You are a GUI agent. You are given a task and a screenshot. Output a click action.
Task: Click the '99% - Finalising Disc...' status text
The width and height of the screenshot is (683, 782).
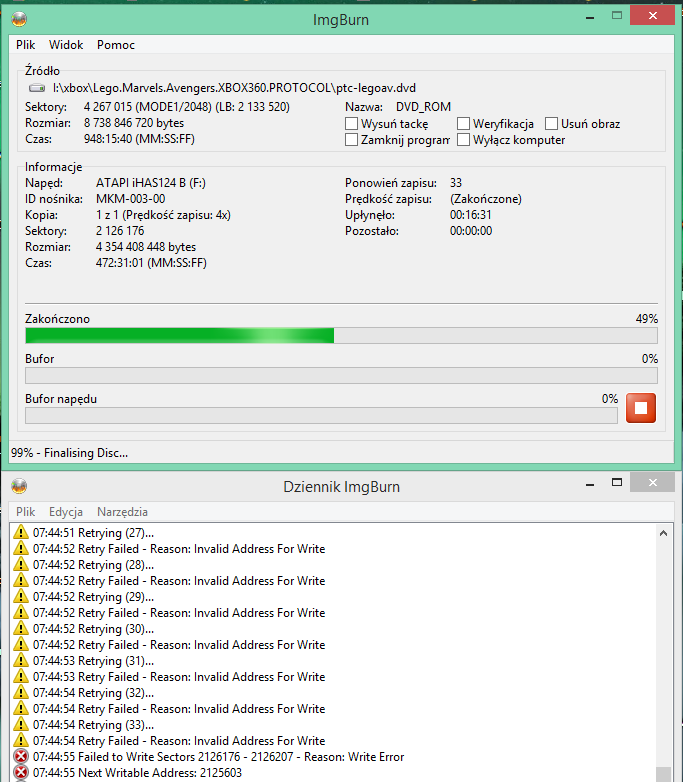tap(69, 453)
